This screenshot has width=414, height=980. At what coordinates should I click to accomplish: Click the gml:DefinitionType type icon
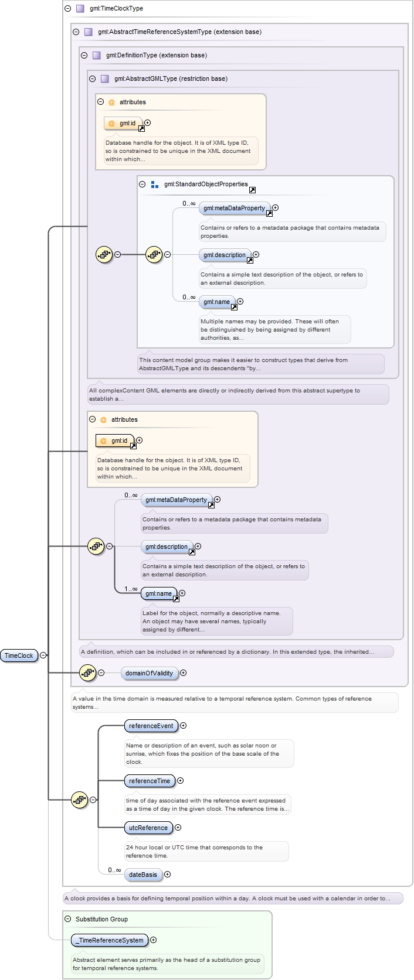pos(97,56)
